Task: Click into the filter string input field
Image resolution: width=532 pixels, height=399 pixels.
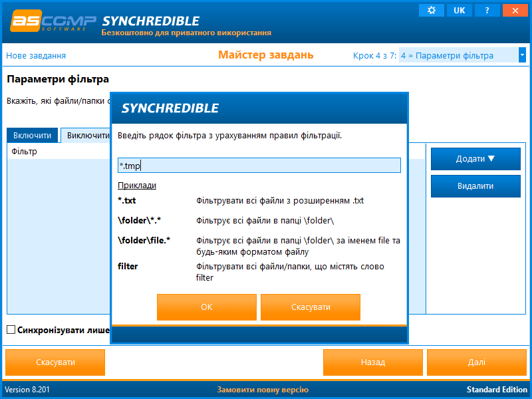Action: point(259,165)
